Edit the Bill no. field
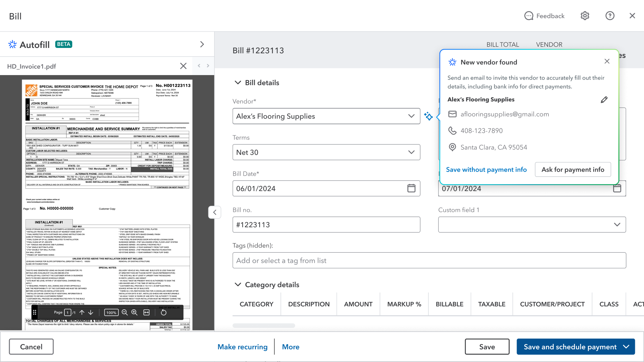644x362 pixels. [326, 225]
